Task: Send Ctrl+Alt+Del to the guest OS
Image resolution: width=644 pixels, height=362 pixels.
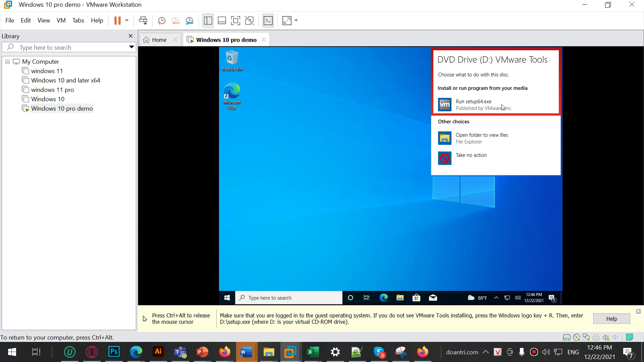Action: pyautogui.click(x=143, y=20)
